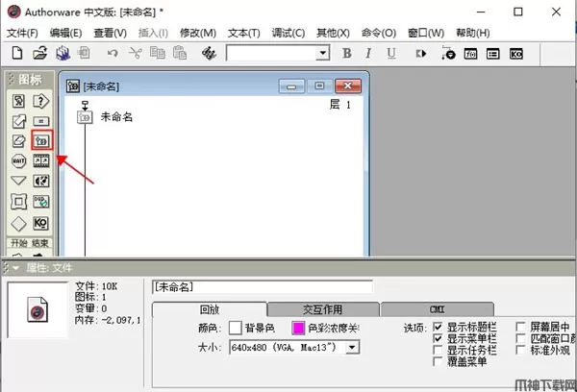
Task: Select the Map group icon in palette
Action: click(42, 140)
